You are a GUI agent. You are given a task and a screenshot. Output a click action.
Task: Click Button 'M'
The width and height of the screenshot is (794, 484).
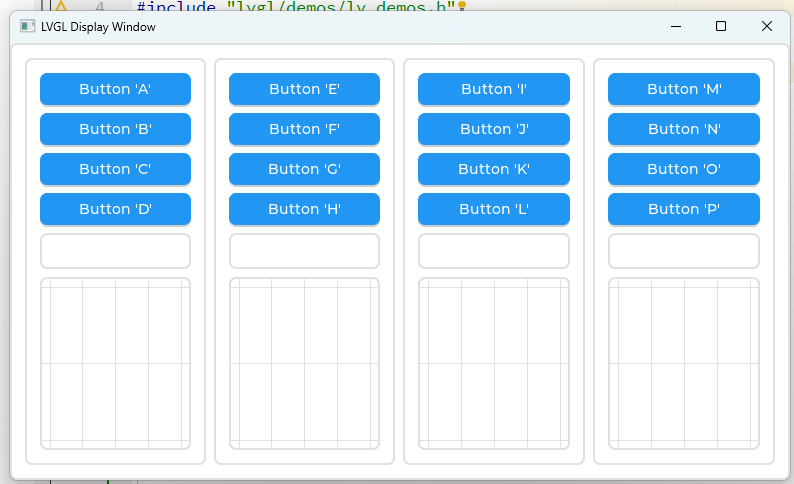pos(683,89)
